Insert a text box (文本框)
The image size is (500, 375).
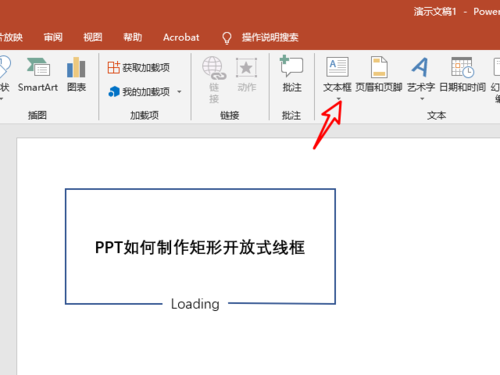click(337, 74)
